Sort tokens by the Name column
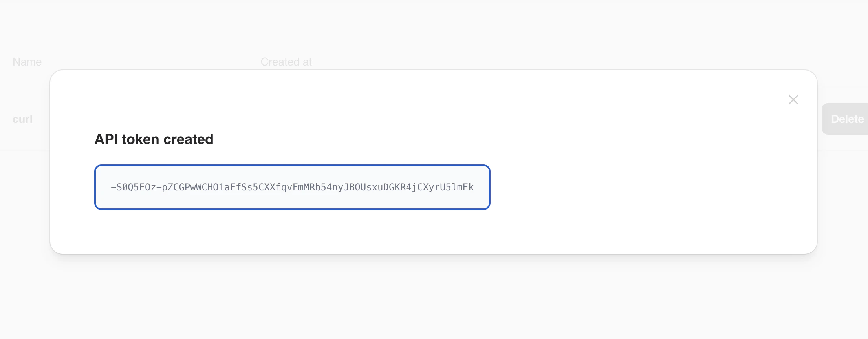868x339 pixels. [27, 62]
